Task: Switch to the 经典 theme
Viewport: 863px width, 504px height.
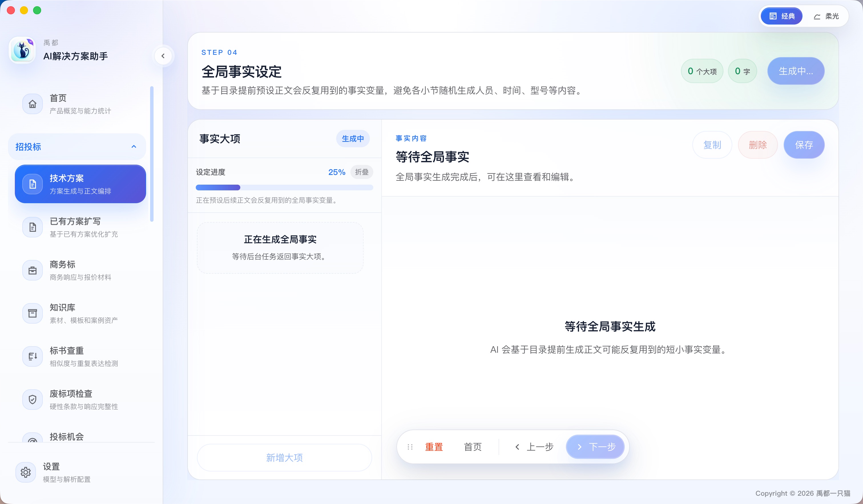Action: click(x=781, y=16)
